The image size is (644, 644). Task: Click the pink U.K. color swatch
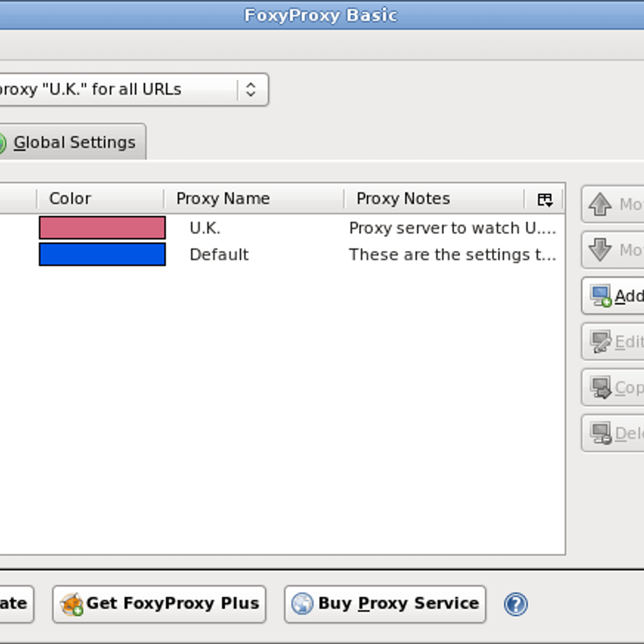pyautogui.click(x=102, y=228)
